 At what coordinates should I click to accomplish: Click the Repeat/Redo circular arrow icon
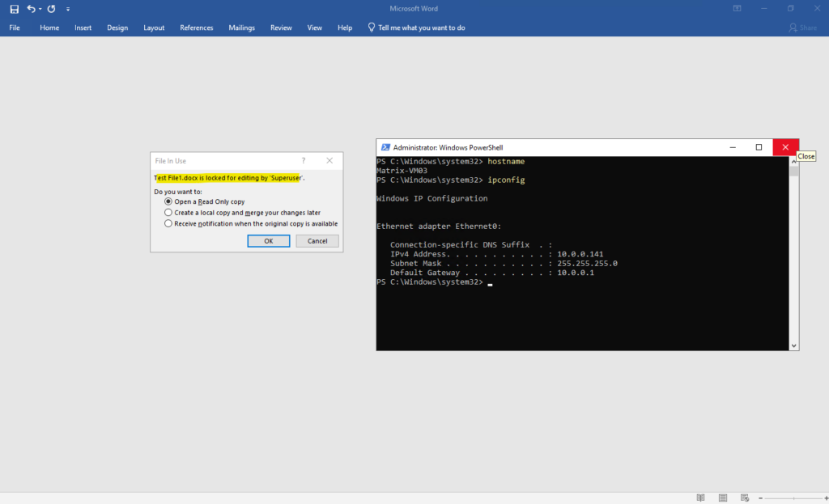click(x=51, y=9)
